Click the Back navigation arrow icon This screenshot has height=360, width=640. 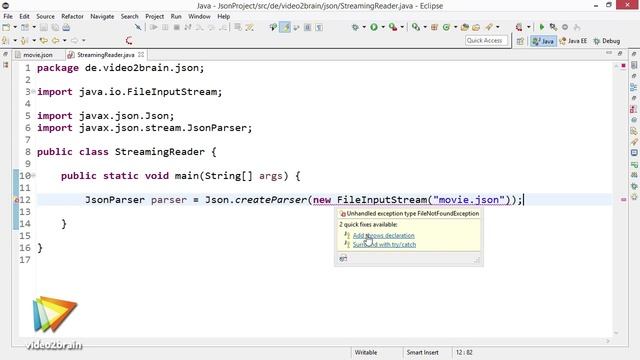pos(56,40)
